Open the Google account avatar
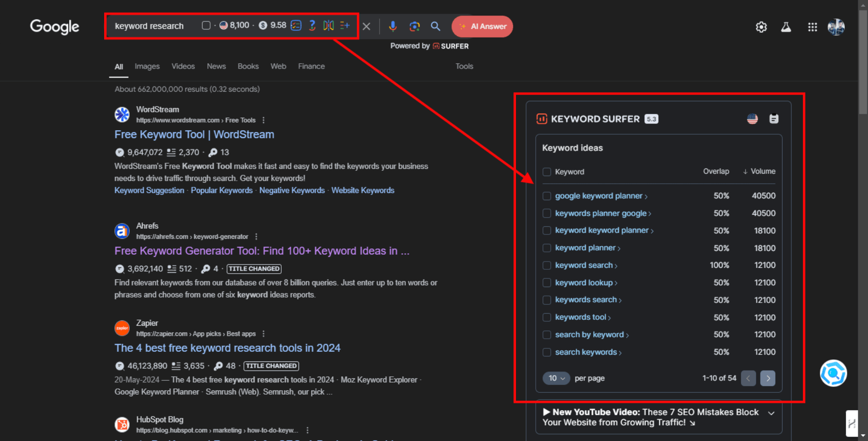This screenshot has width=868, height=441. pos(836,27)
